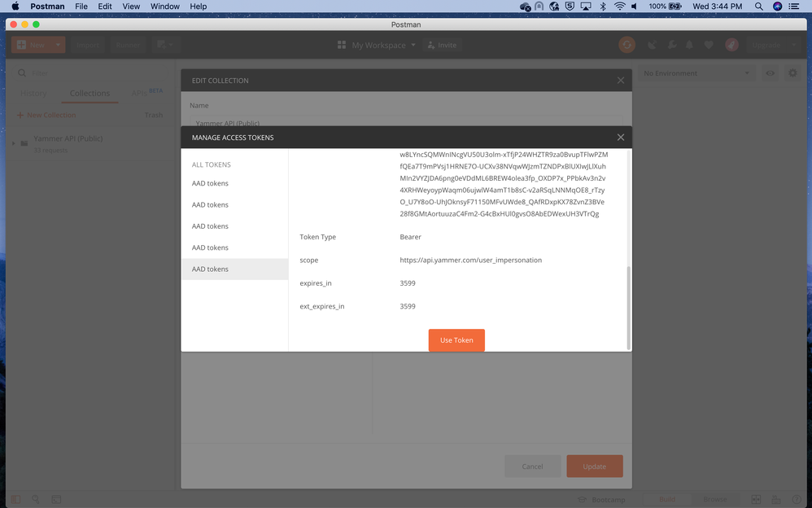Click the ALL TOKENS heading
Image resolution: width=812 pixels, height=508 pixels.
(212, 164)
